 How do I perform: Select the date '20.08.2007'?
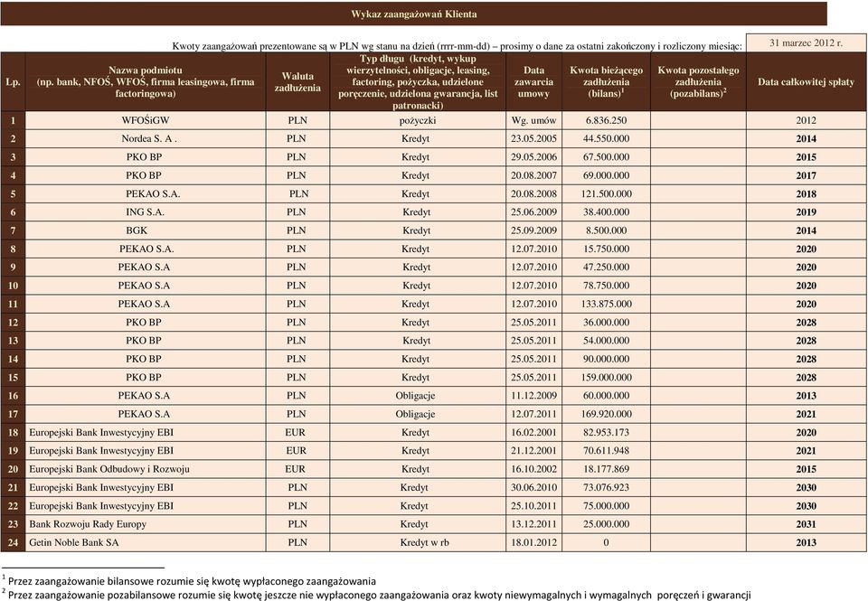(533, 174)
